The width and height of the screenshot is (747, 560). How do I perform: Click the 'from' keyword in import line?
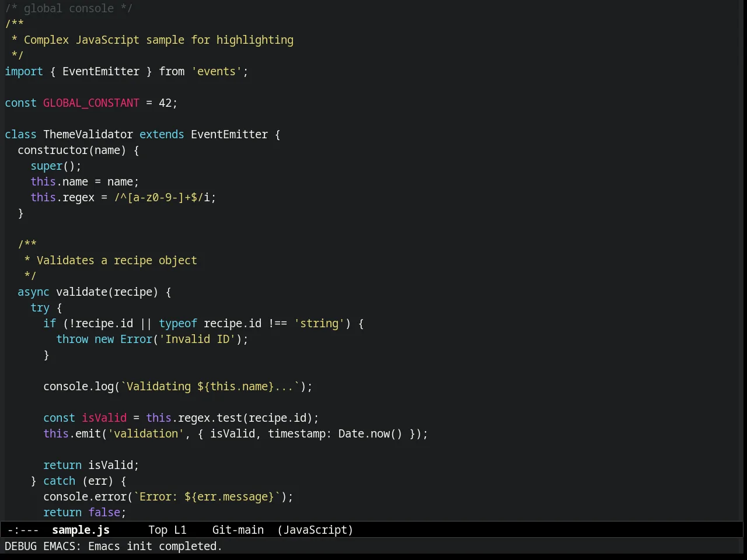(x=172, y=71)
